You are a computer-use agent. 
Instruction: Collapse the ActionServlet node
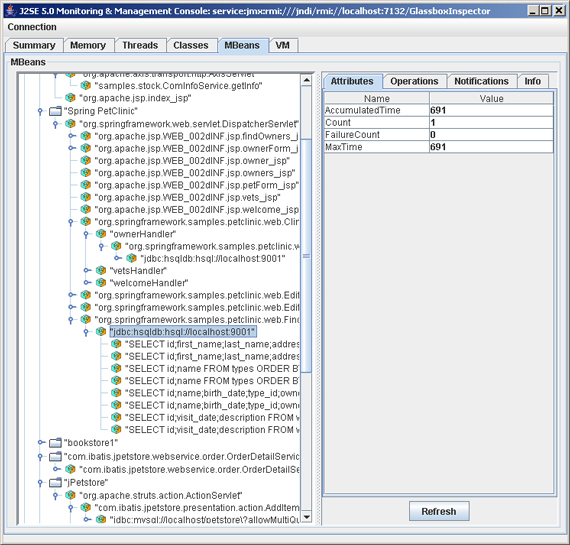[x=55, y=496]
